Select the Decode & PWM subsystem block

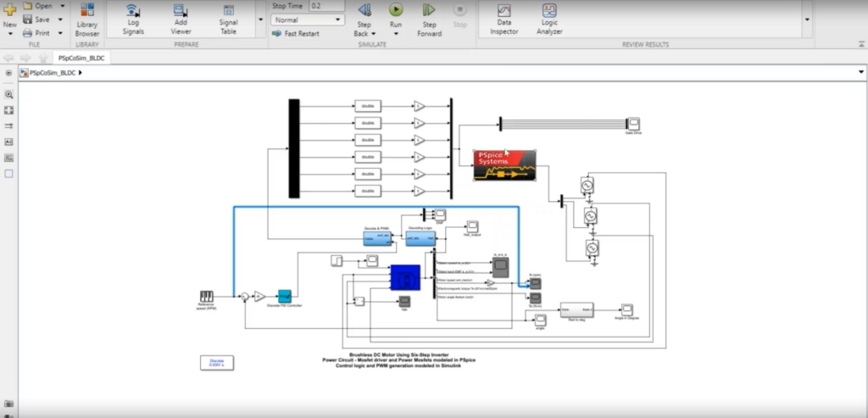click(x=377, y=238)
